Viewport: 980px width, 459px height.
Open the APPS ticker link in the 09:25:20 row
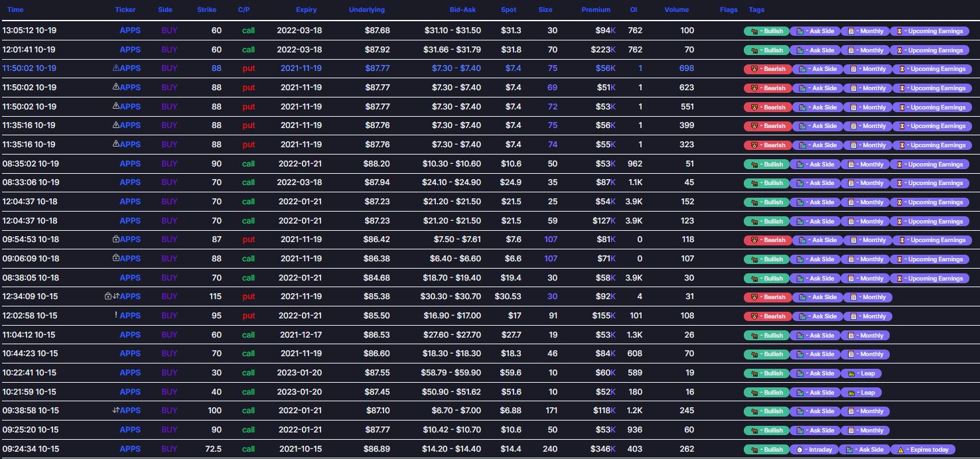pyautogui.click(x=131, y=429)
